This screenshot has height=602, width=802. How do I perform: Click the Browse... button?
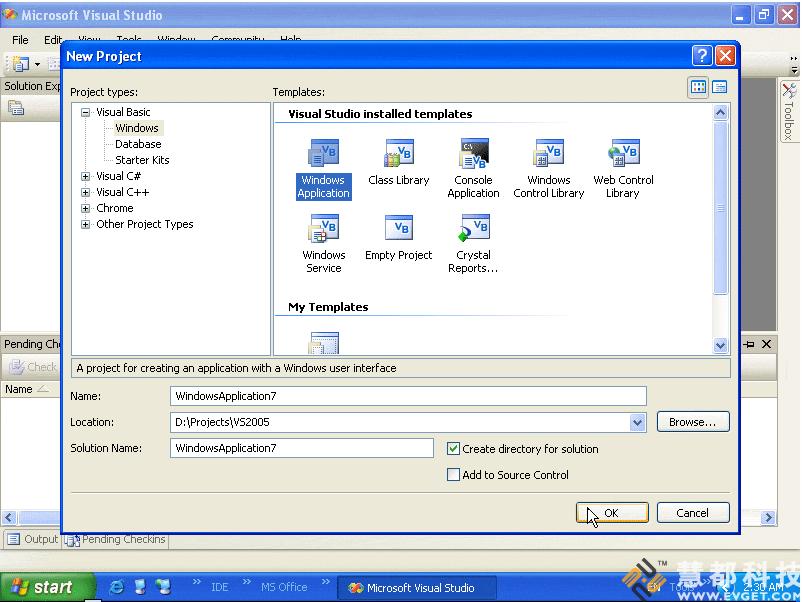click(x=693, y=422)
